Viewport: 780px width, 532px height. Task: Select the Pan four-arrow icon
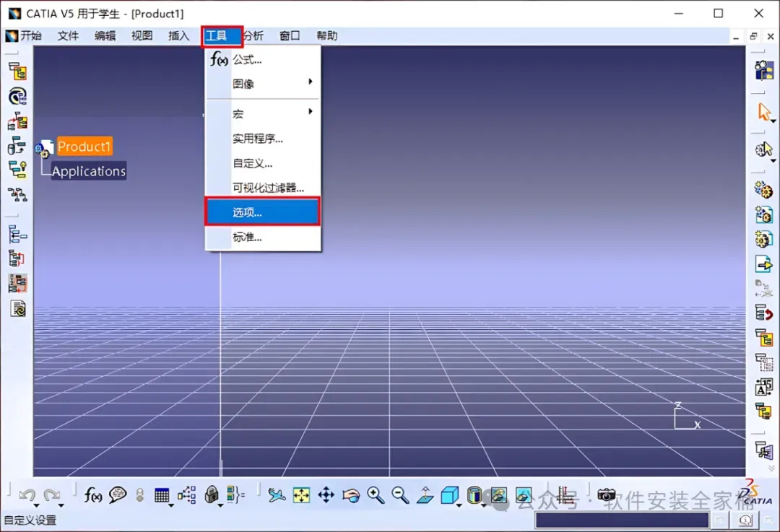326,495
